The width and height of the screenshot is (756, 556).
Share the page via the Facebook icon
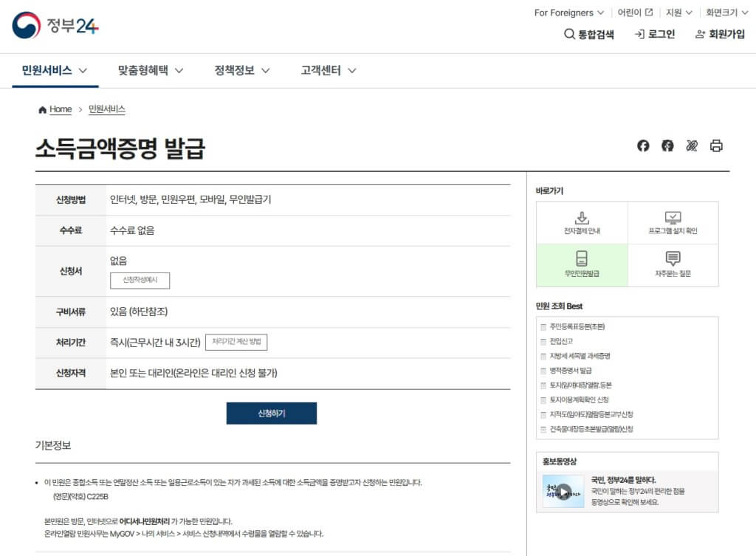pyautogui.click(x=642, y=146)
